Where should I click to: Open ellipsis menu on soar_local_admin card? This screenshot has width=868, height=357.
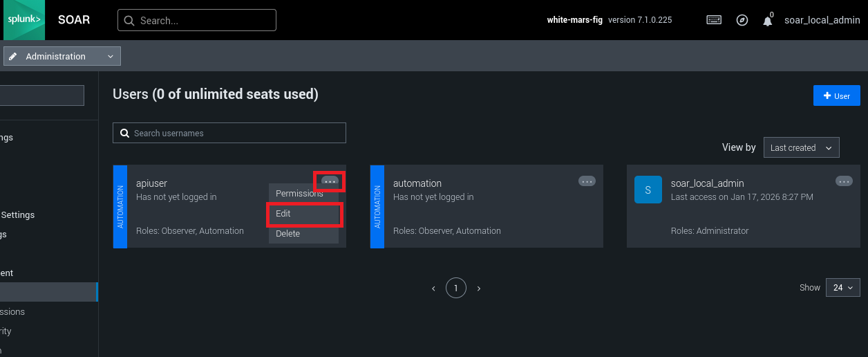[x=844, y=181]
